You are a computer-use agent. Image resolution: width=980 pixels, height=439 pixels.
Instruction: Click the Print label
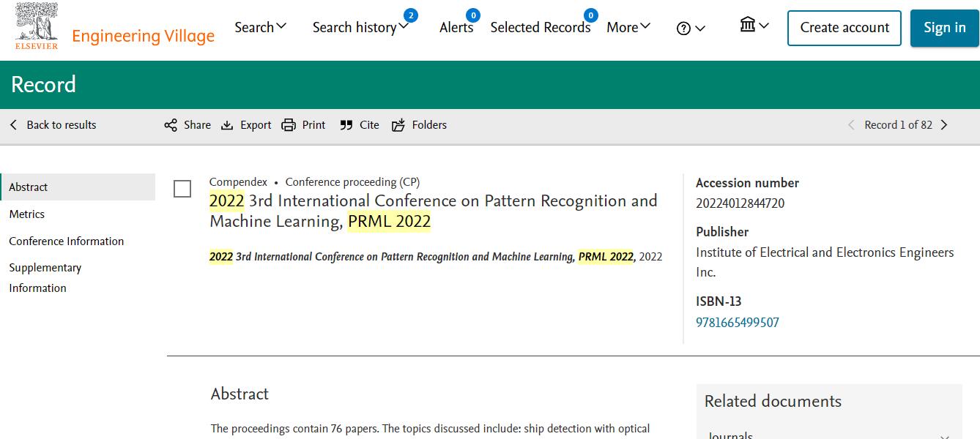coord(313,125)
